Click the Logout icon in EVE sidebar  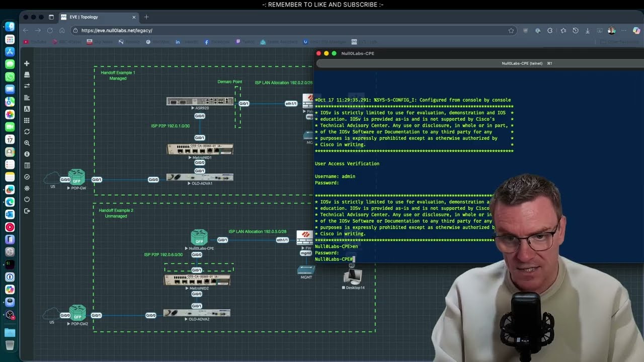[x=27, y=211]
